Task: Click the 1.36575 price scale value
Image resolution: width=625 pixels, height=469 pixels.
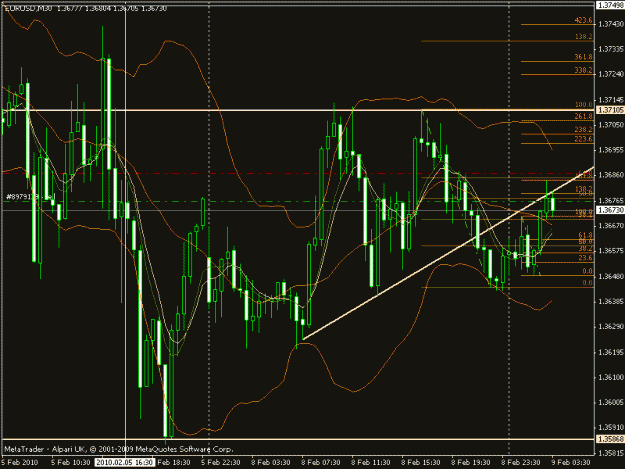Action: [611, 251]
